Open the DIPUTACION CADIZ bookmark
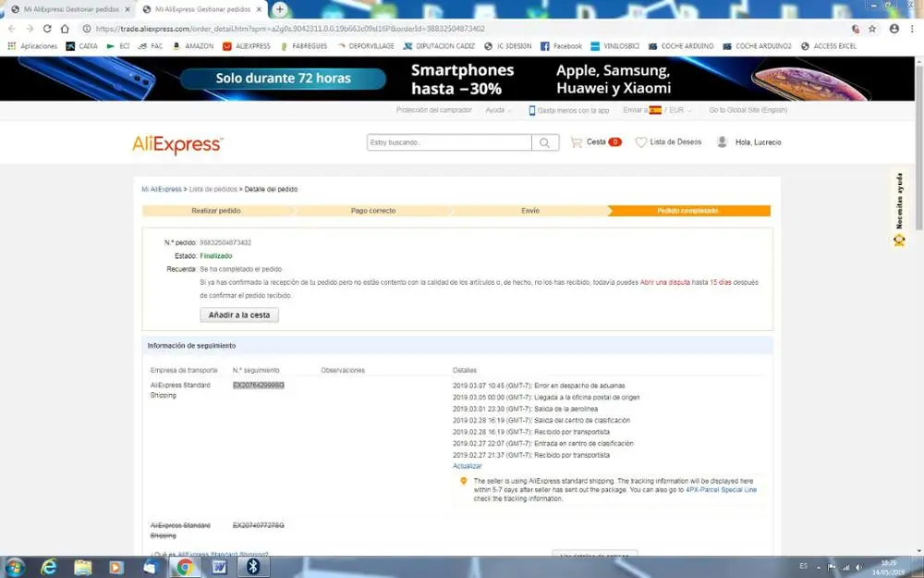This screenshot has height=578, width=924. point(439,46)
